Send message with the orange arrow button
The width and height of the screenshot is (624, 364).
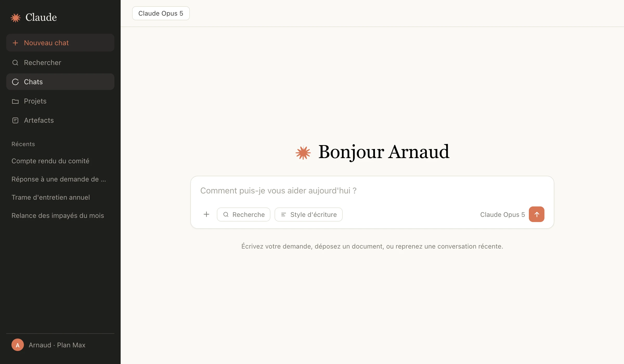click(537, 214)
